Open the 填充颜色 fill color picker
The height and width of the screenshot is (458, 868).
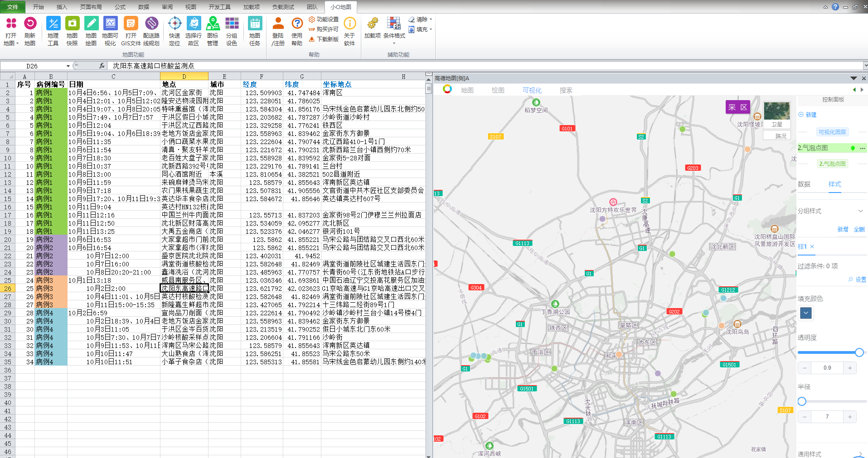coord(806,313)
